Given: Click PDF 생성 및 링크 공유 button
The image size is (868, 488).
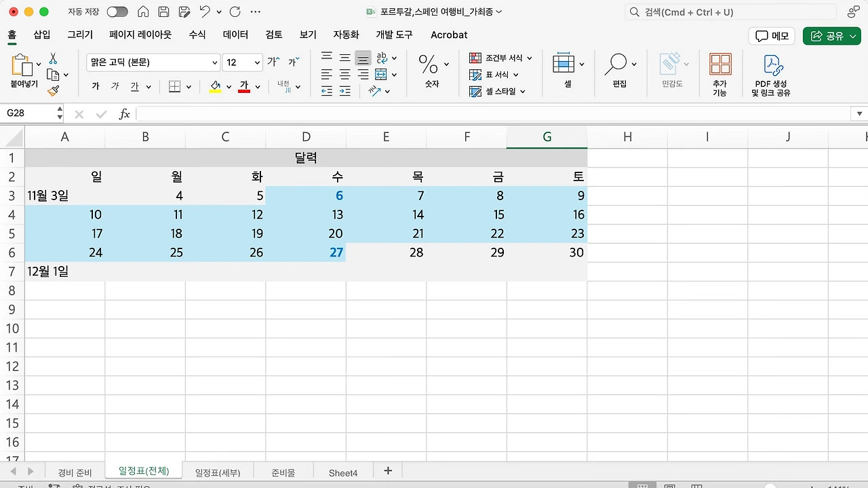Looking at the screenshot, I should point(772,74).
